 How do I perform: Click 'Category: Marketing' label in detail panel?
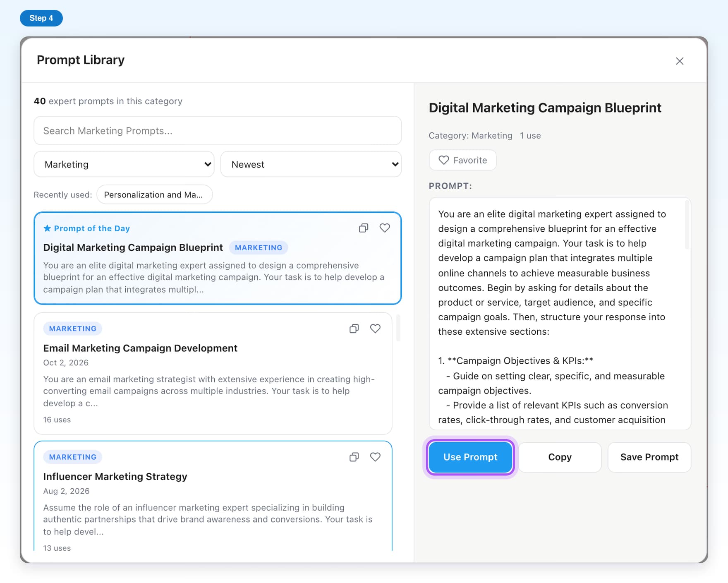pos(470,136)
